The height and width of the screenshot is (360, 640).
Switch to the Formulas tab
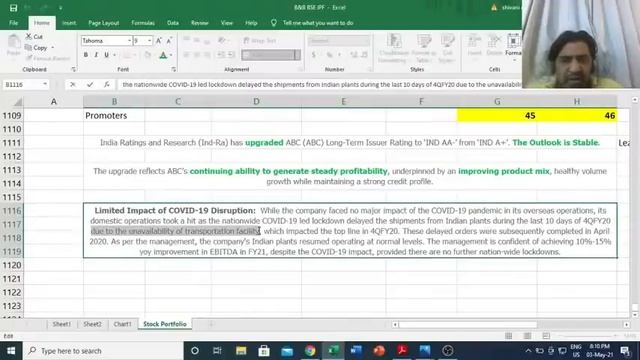(x=143, y=23)
